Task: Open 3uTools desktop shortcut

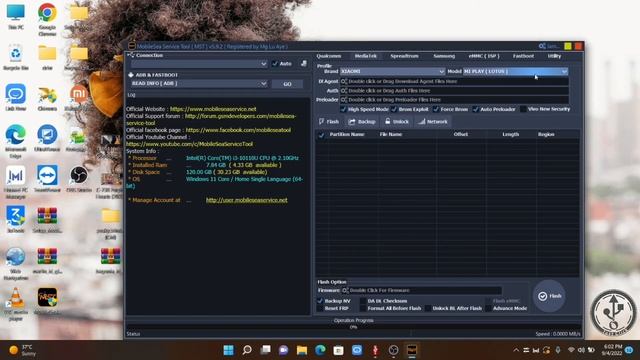Action: tap(16, 220)
